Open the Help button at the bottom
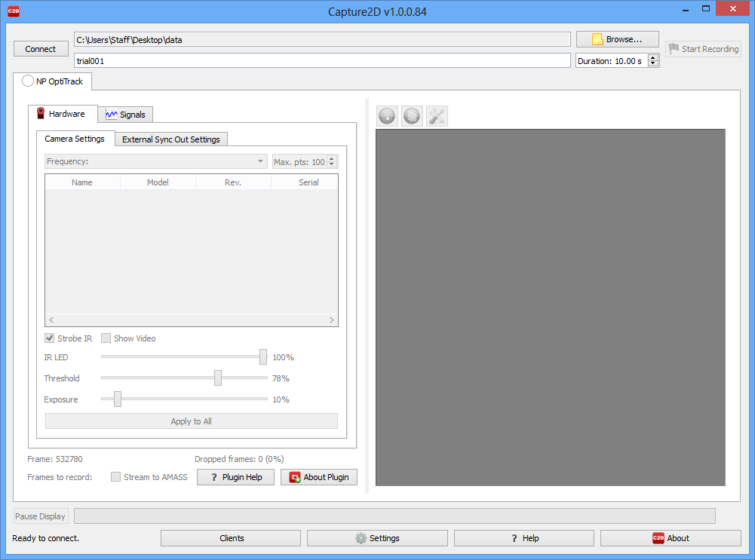Screen dimensions: 755x560 [524, 538]
